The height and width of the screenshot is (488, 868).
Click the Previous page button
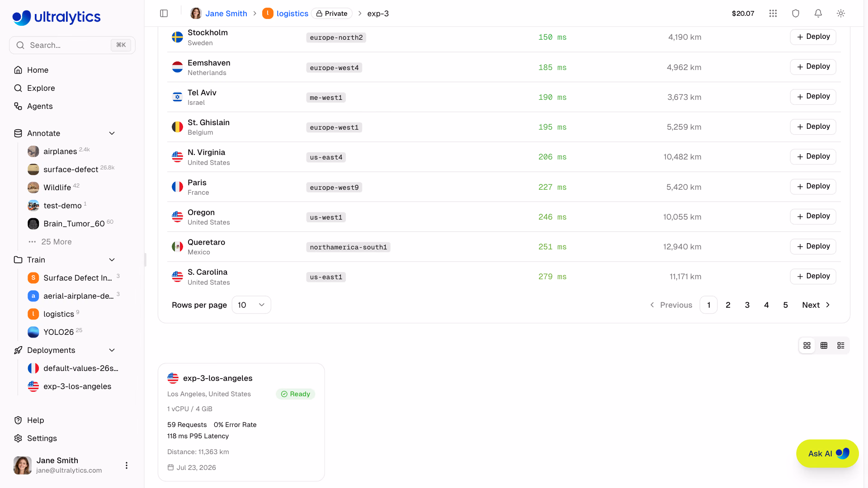click(x=671, y=305)
